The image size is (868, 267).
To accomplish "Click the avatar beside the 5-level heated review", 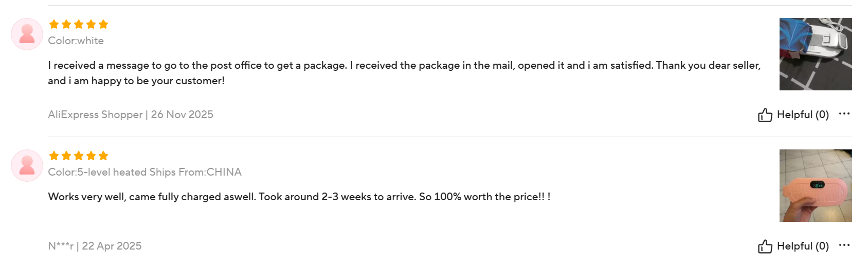I will (27, 166).
